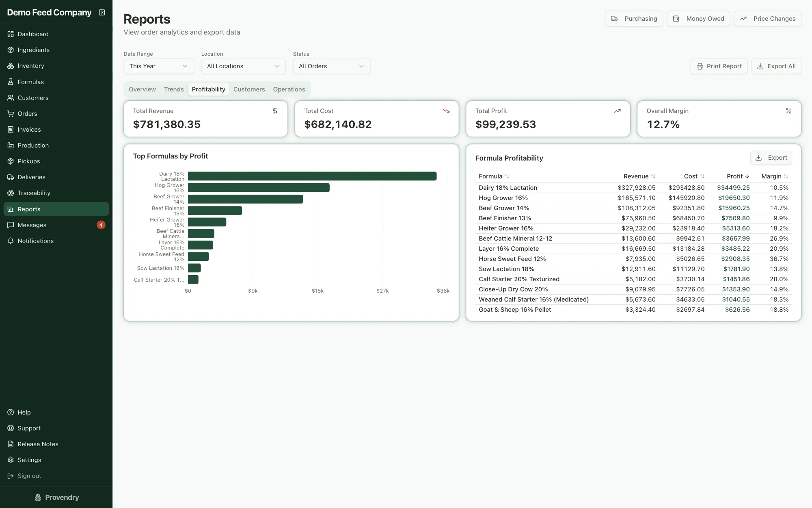View Release Notes
This screenshot has width=812, height=508.
tap(56, 444)
